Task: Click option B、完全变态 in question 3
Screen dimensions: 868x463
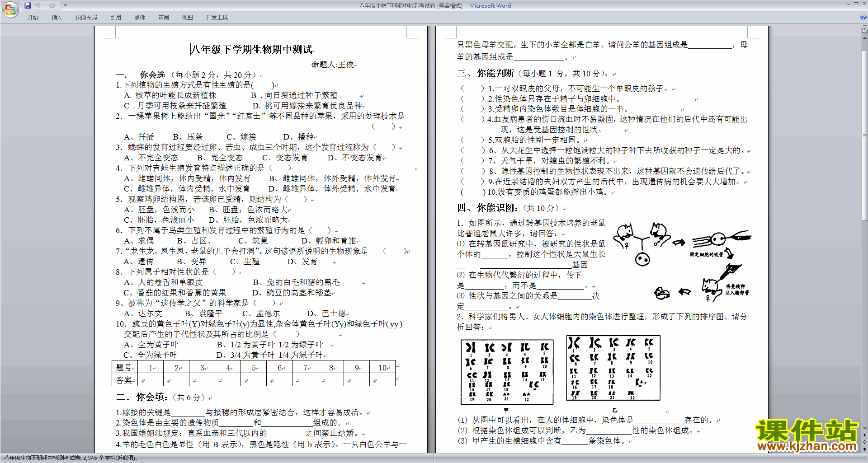Action: click(x=220, y=158)
